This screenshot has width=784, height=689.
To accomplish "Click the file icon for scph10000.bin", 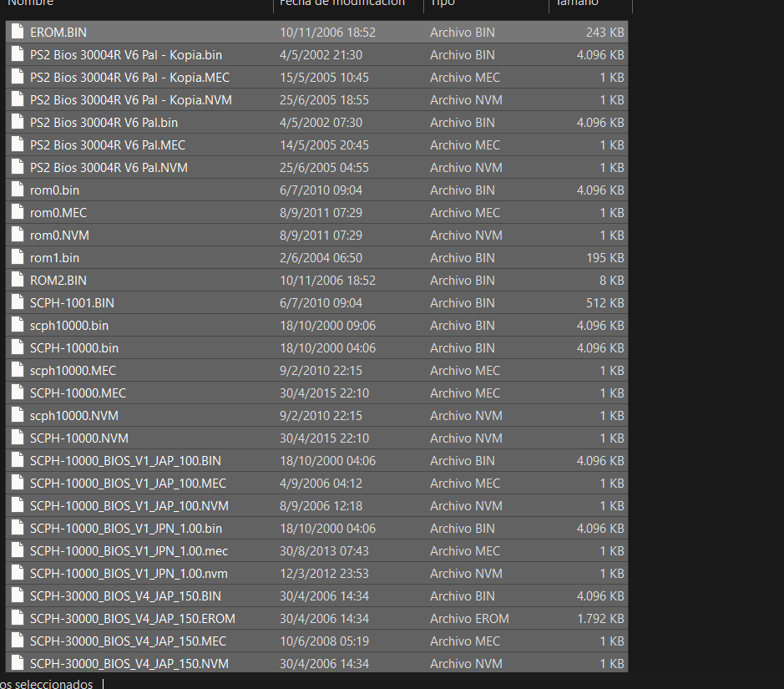I will coord(18,325).
